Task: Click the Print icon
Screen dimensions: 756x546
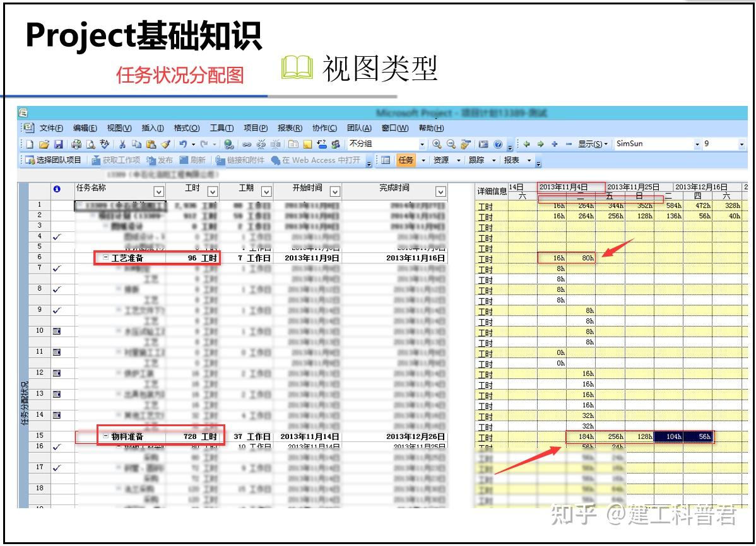Action: [x=76, y=144]
